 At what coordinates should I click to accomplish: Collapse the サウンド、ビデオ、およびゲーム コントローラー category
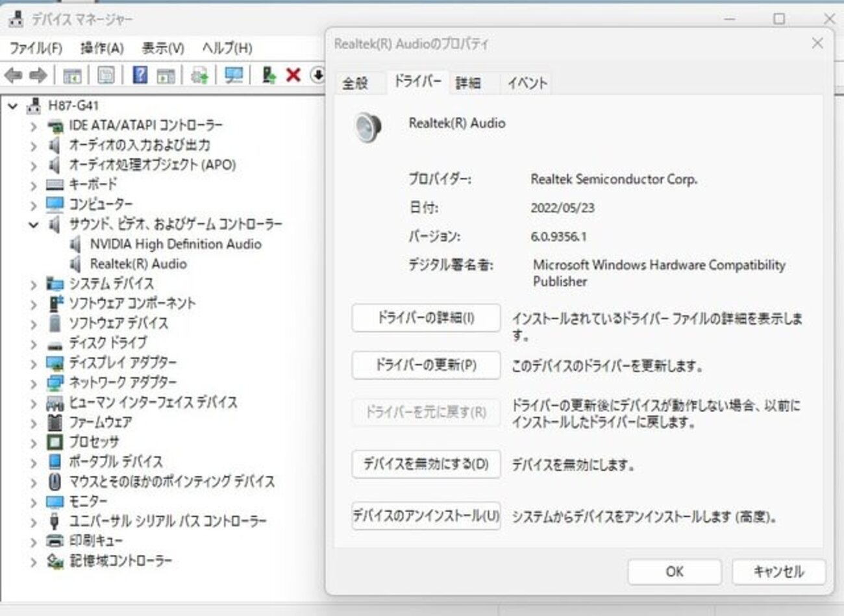[33, 225]
